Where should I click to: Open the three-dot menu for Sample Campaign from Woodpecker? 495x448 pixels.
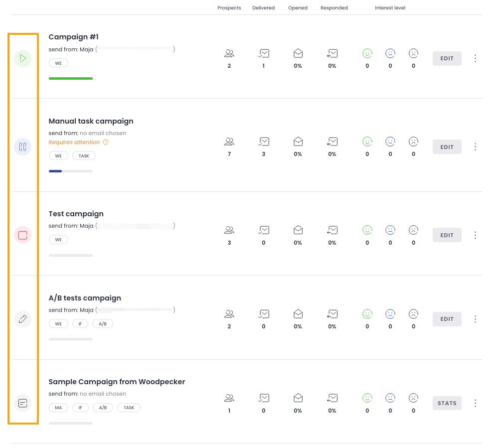coord(475,403)
